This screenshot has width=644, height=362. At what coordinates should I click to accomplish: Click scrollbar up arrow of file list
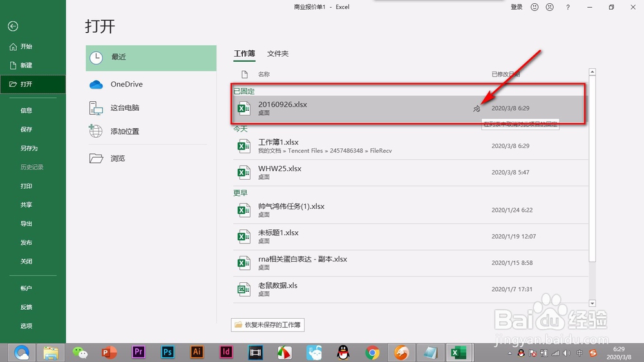pyautogui.click(x=592, y=72)
